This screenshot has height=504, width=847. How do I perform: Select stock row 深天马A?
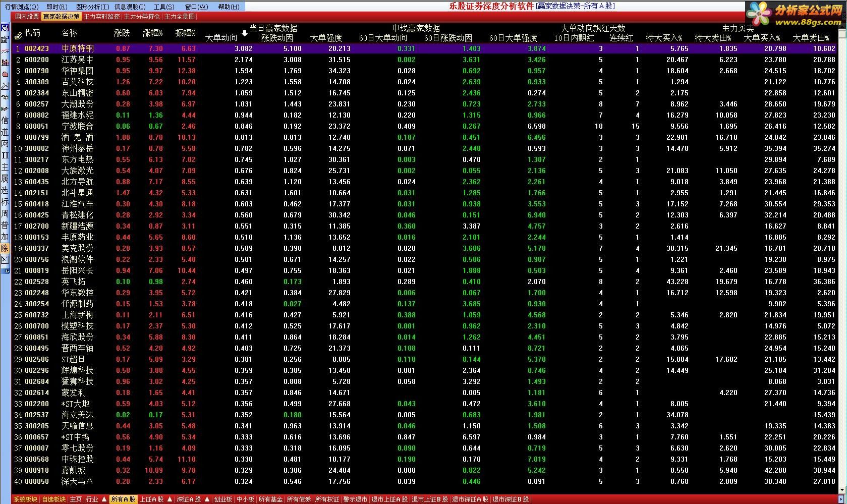coord(424,481)
